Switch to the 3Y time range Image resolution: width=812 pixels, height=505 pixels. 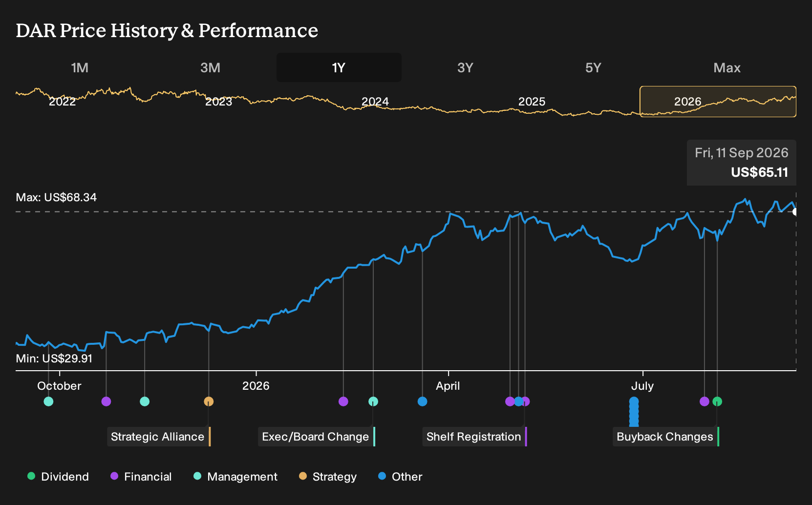coord(465,67)
